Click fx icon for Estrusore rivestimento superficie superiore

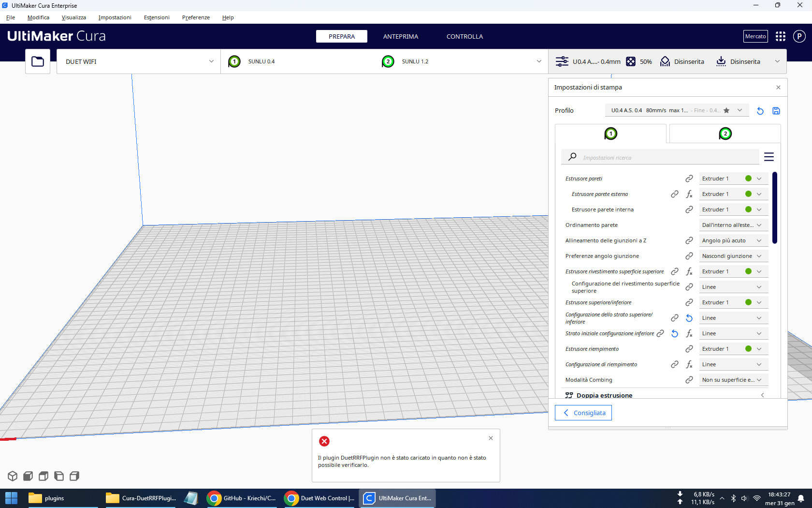tap(689, 271)
